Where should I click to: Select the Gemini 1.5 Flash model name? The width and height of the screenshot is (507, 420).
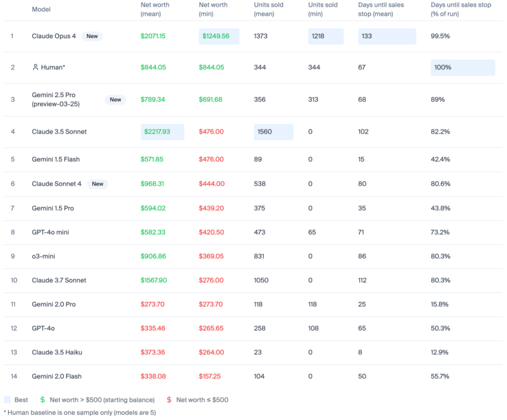pos(55,159)
